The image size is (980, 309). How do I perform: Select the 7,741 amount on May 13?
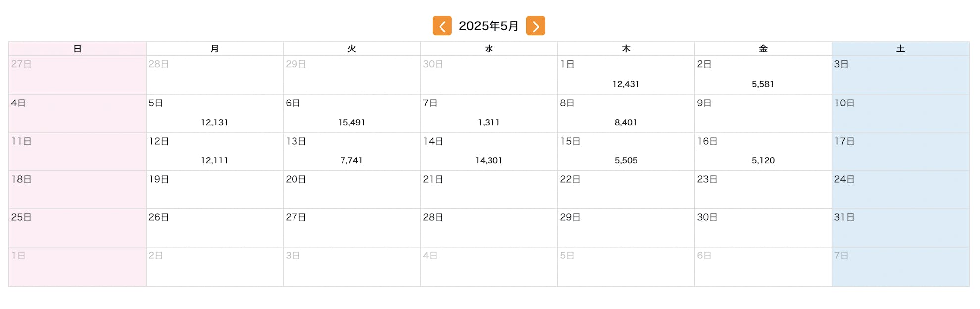pyautogui.click(x=351, y=160)
